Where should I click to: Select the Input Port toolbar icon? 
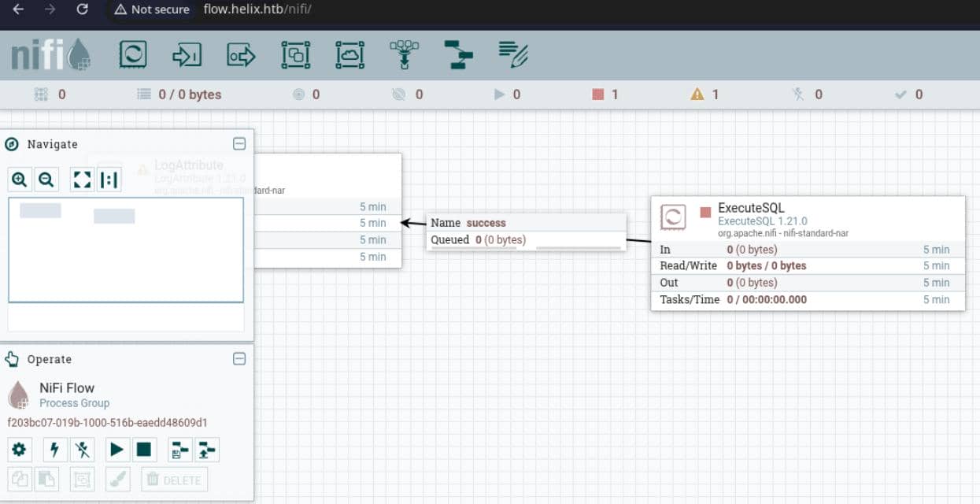[187, 54]
